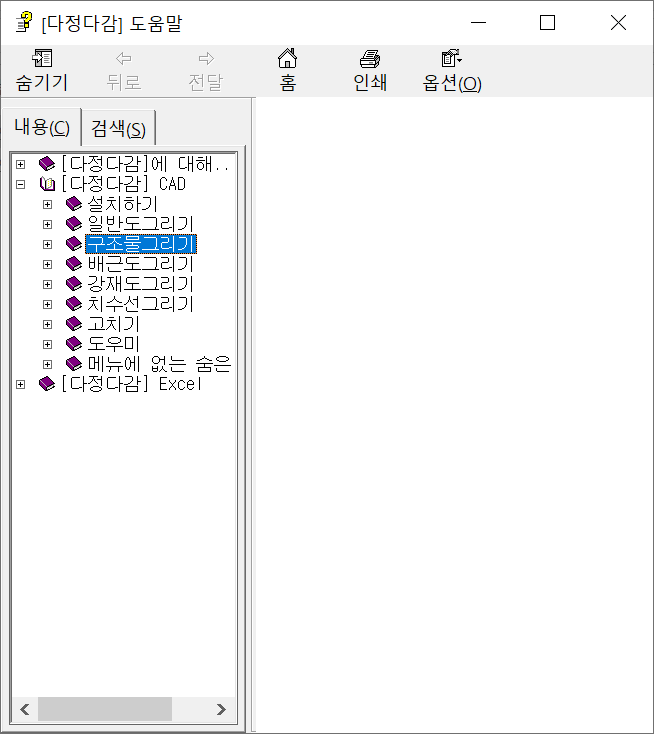Collapse the [다정다감] CAD node

[21, 184]
